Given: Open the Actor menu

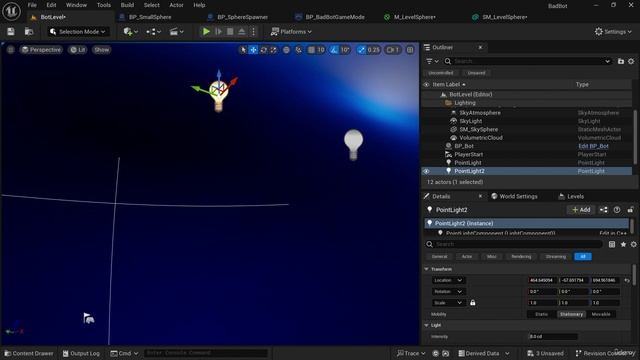Looking at the screenshot, I should click(176, 5).
